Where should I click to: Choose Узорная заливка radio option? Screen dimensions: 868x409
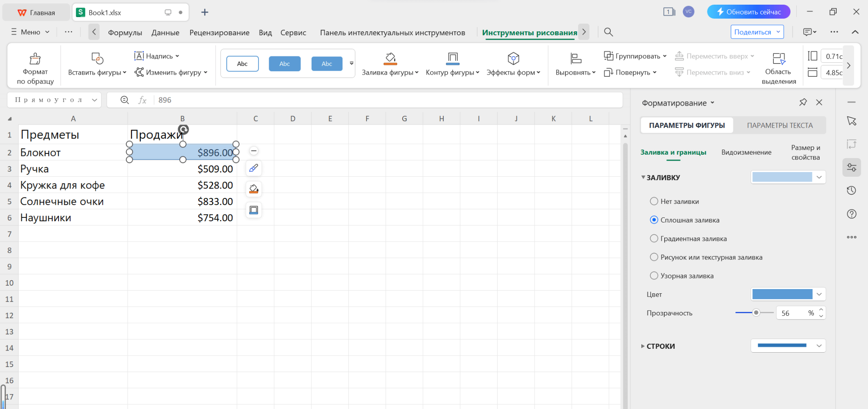tap(654, 276)
